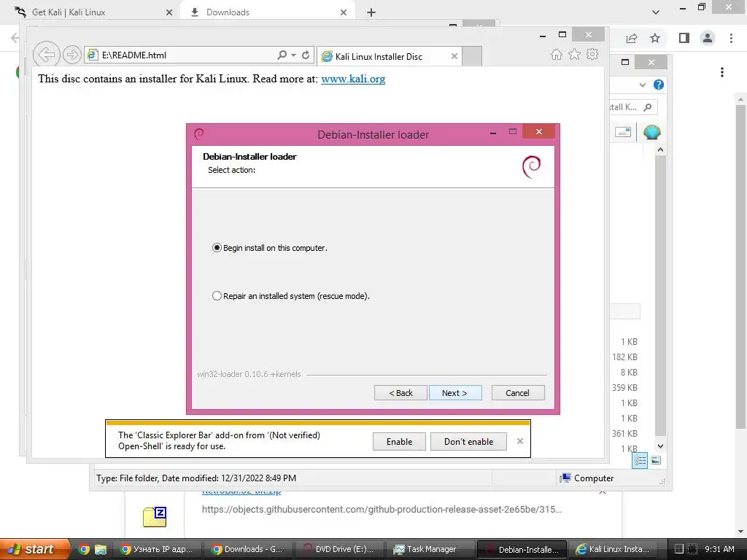Go forward in Internet Explorer
The width and height of the screenshot is (747, 560).
(72, 55)
